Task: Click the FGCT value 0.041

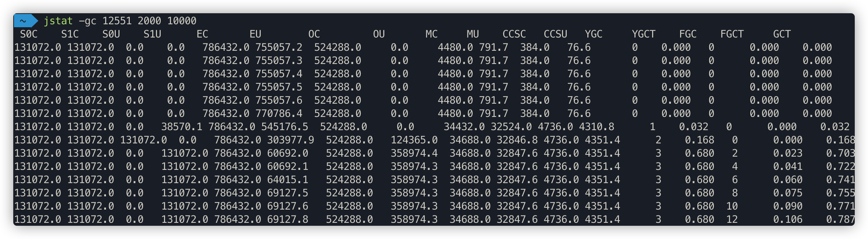Action: pyautogui.click(x=788, y=167)
